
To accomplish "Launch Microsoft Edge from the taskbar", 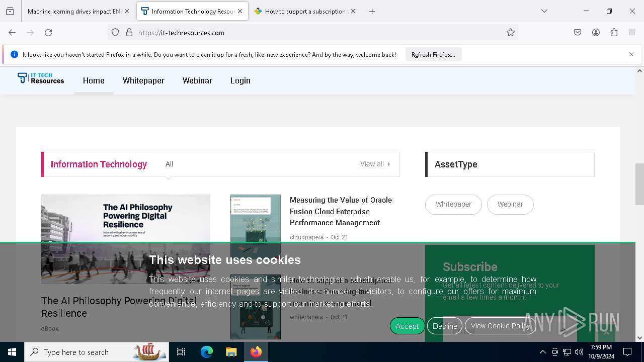I will click(x=207, y=352).
